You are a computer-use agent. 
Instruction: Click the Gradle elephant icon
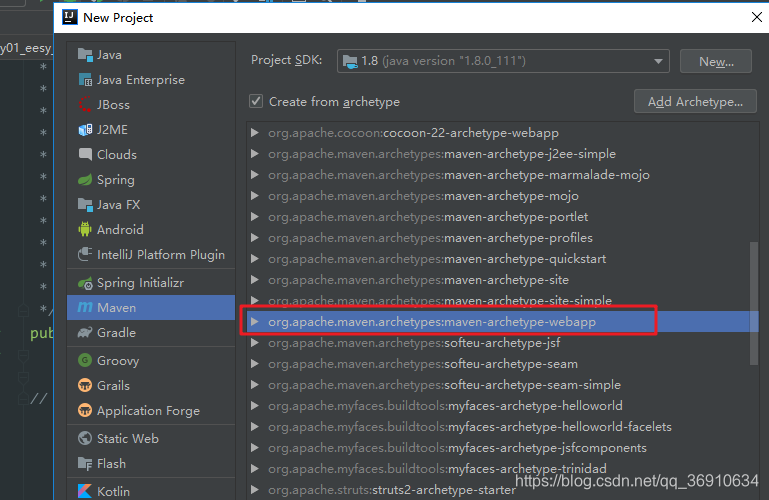tap(85, 333)
